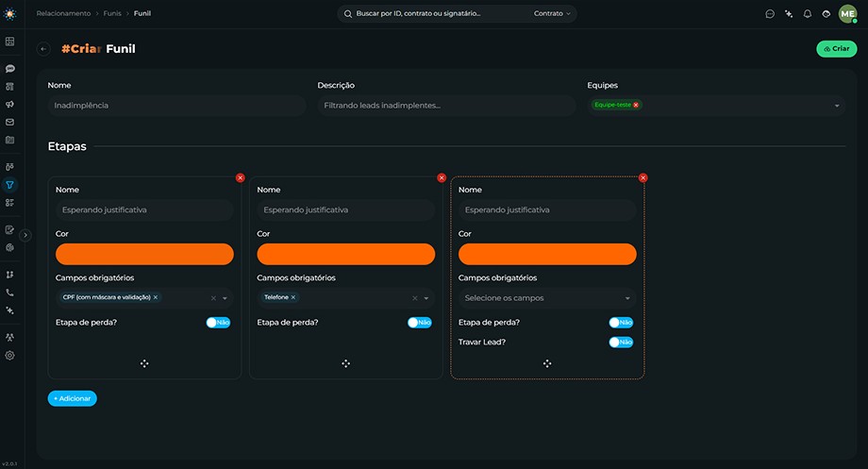
Task: Click the sparkles icon in top bar
Action: 789,14
